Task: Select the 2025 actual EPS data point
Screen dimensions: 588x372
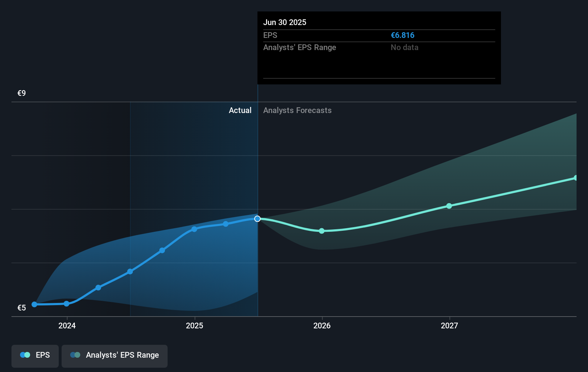Action: (194, 229)
